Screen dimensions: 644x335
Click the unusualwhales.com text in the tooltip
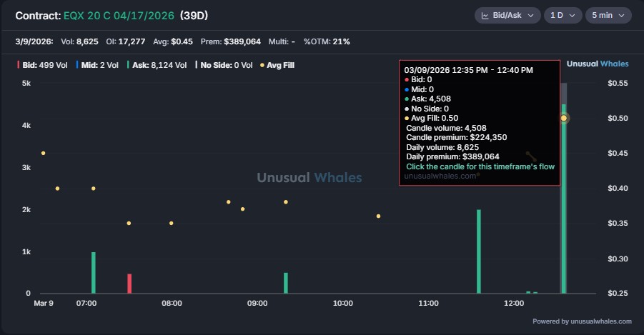[x=440, y=176]
